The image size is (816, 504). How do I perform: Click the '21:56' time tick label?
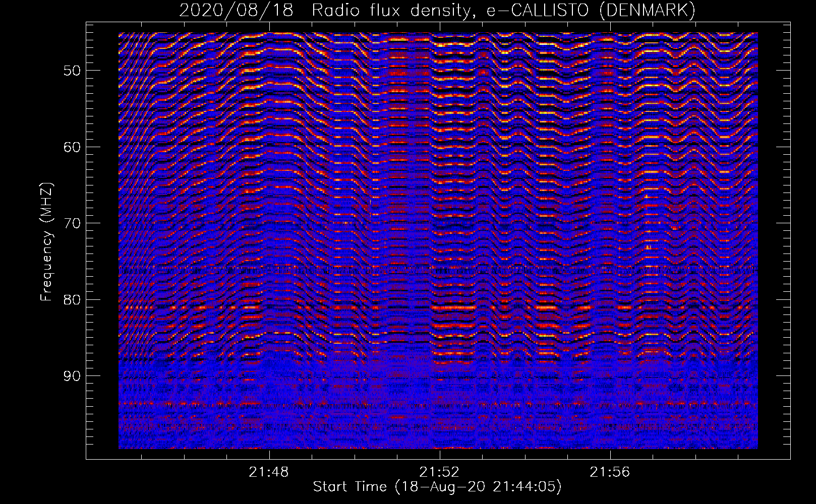tap(610, 472)
